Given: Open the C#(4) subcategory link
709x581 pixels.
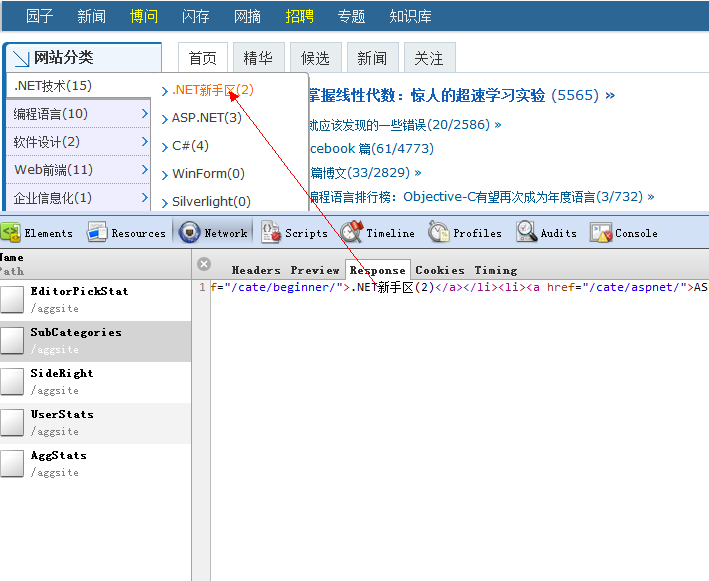Looking at the screenshot, I should (190, 146).
